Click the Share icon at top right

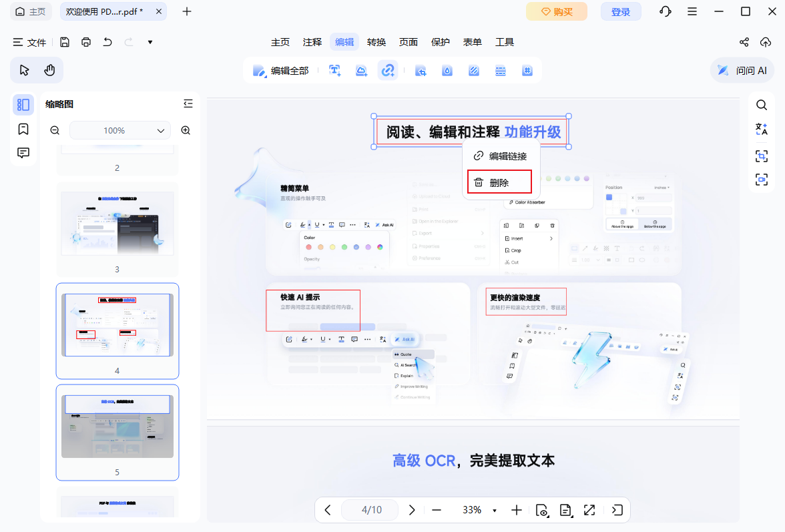[x=744, y=42]
